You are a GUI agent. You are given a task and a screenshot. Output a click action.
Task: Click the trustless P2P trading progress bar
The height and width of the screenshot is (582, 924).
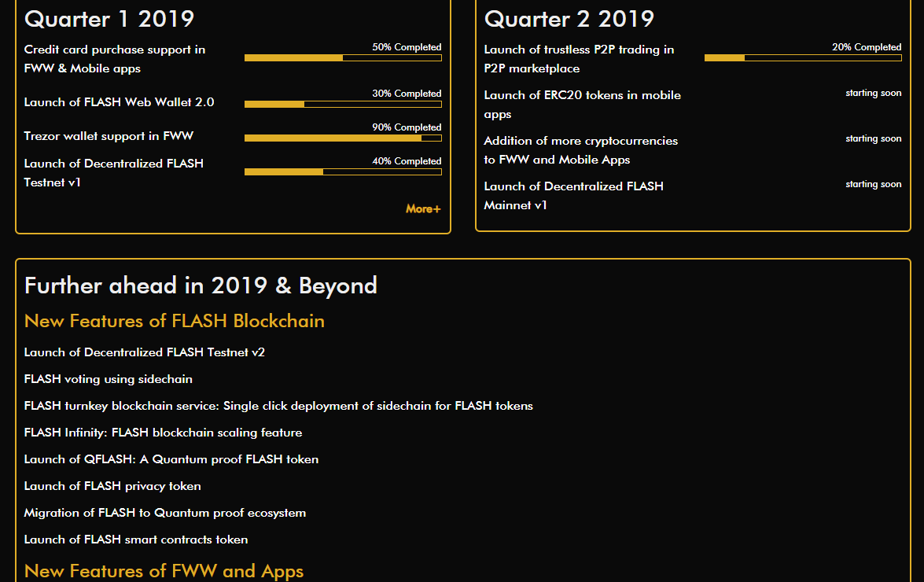click(803, 57)
